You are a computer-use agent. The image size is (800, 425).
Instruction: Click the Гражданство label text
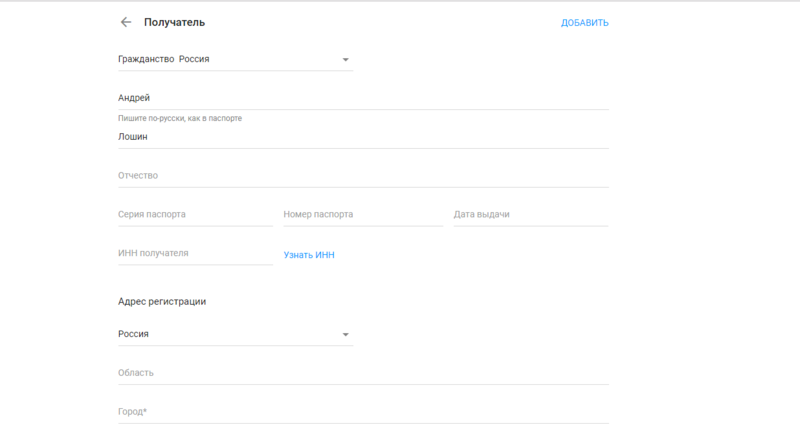146,59
